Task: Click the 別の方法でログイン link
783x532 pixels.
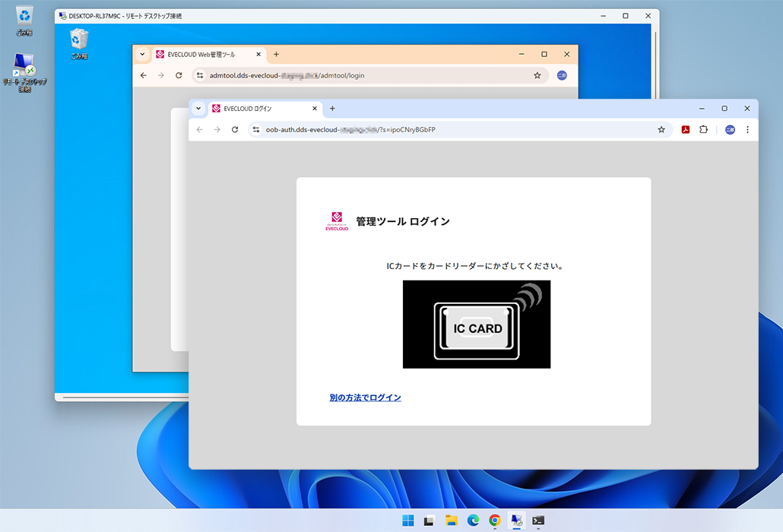Action: [x=365, y=397]
